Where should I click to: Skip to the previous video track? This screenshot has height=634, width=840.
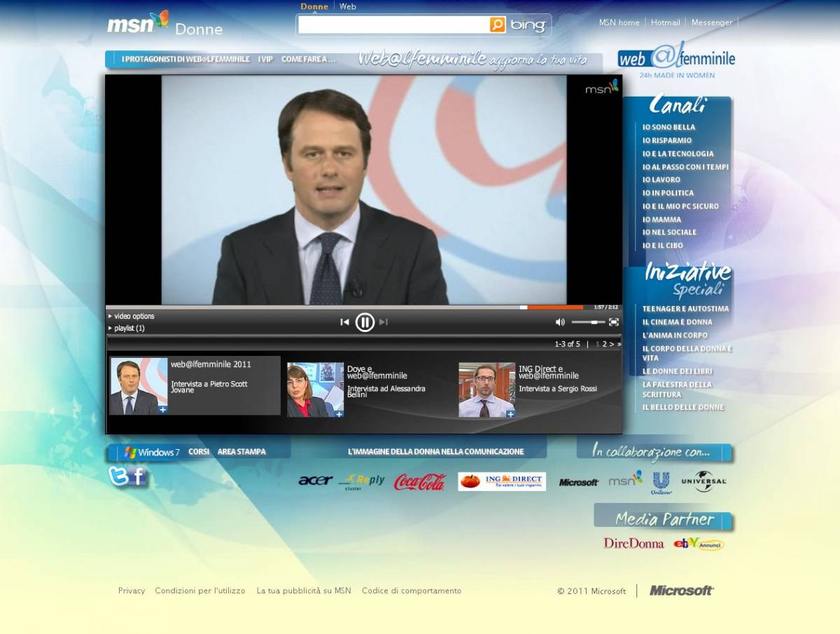pos(344,322)
